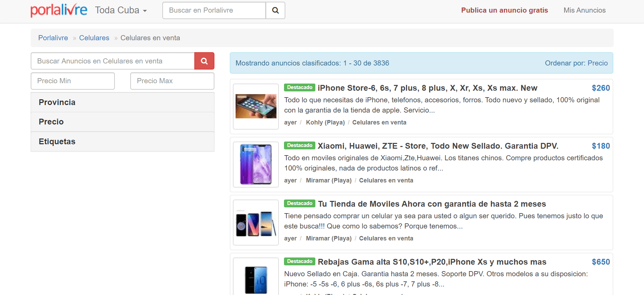Click the $650 price of Rebajas listing
Screen dimensions: 644x295
(601, 262)
